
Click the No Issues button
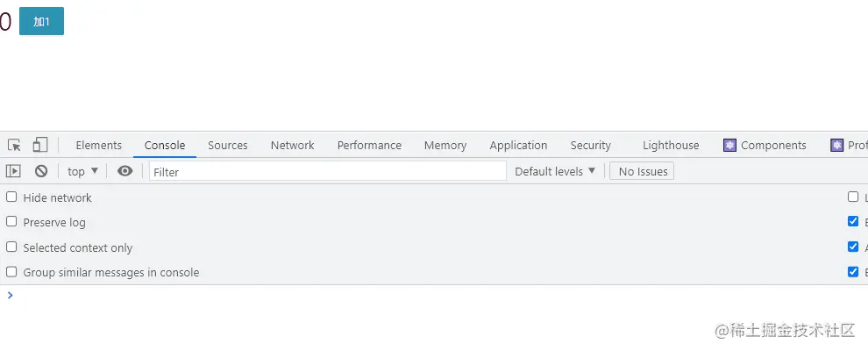click(642, 171)
